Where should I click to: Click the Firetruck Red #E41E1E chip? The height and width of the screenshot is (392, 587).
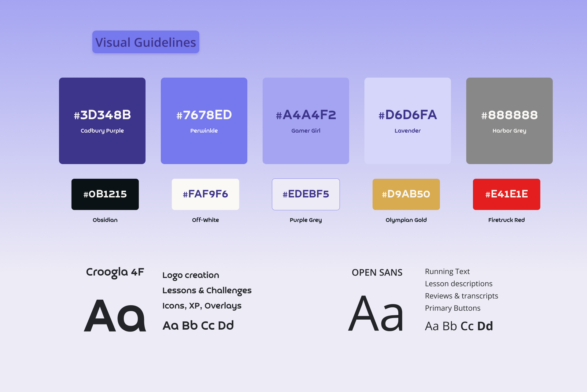click(507, 194)
